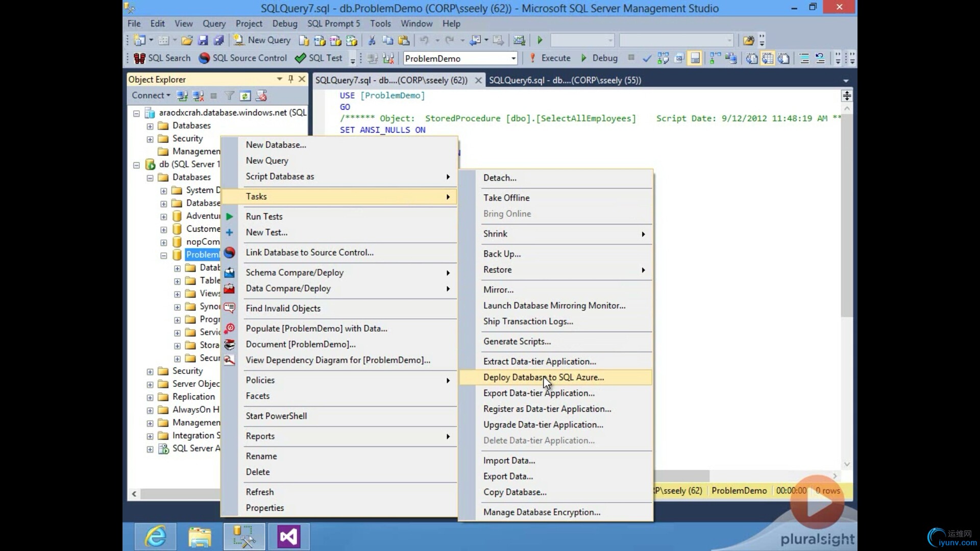
Task: Click the Debug button
Action: click(599, 58)
